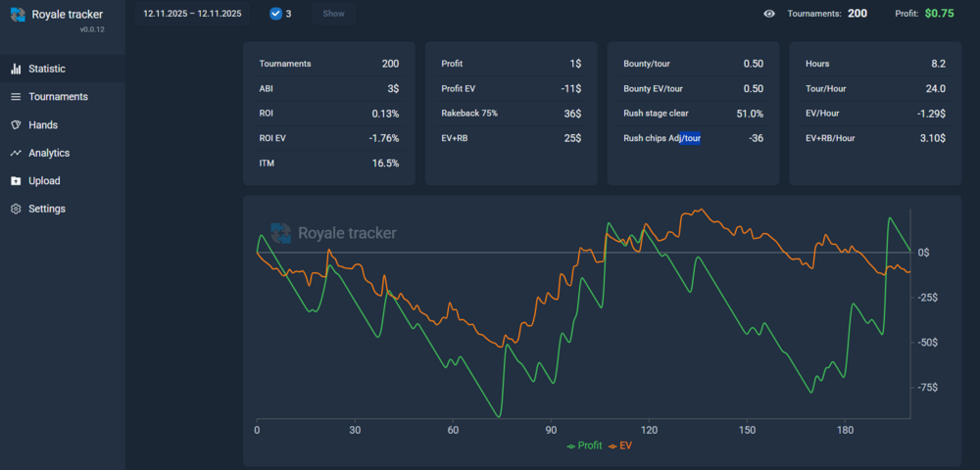This screenshot has height=470, width=980.
Task: Click the Settings gear icon
Action: coord(16,210)
